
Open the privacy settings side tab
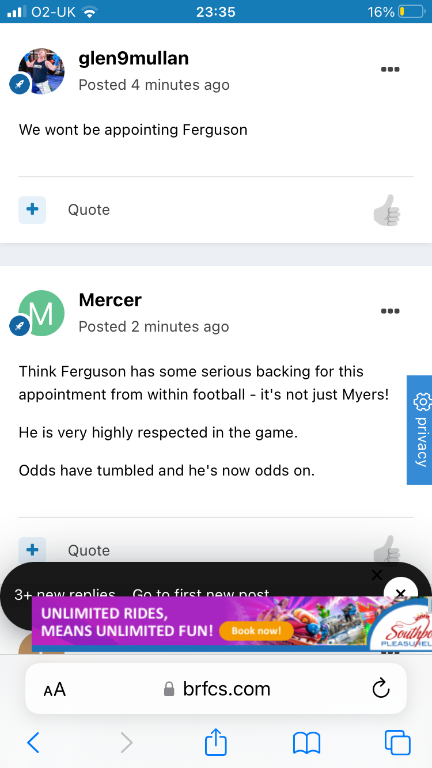(420, 430)
